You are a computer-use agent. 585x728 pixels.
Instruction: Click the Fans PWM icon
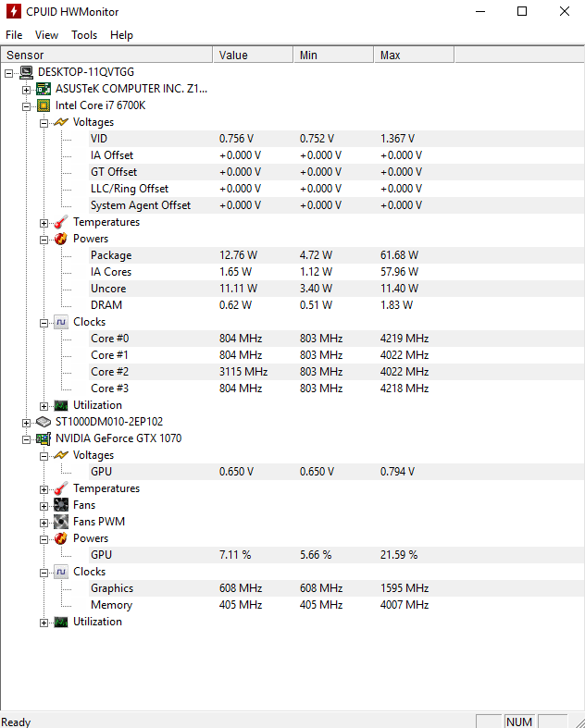click(x=61, y=522)
